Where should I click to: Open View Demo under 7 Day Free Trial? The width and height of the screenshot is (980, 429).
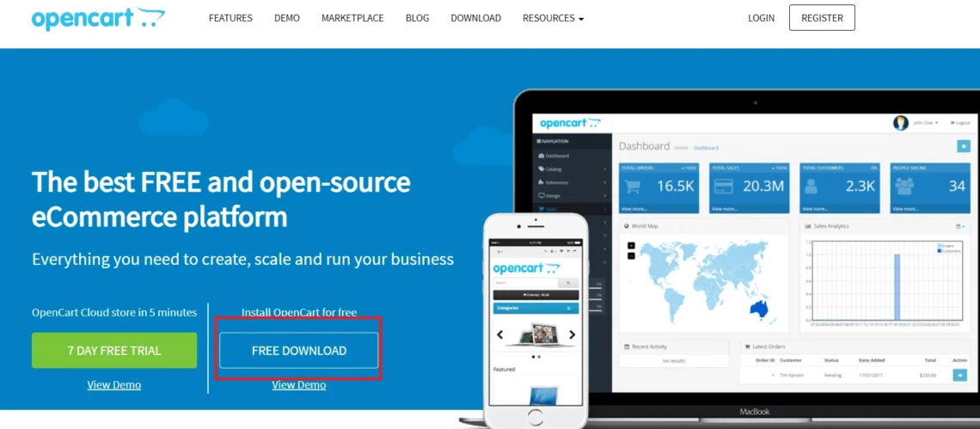[113, 384]
